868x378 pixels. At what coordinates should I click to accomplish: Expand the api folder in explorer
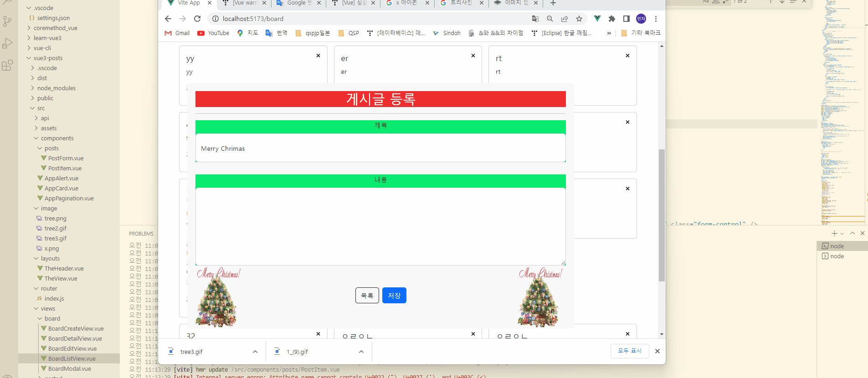(x=45, y=118)
